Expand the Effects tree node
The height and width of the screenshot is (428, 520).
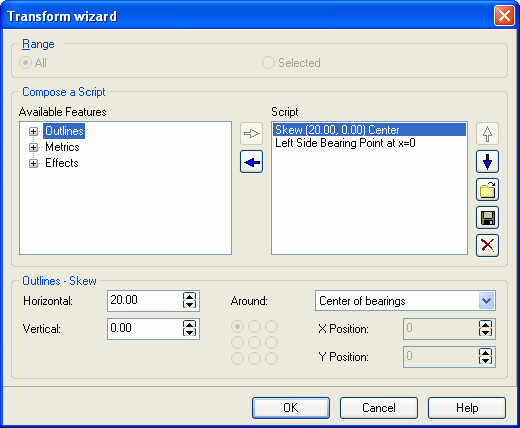point(33,163)
